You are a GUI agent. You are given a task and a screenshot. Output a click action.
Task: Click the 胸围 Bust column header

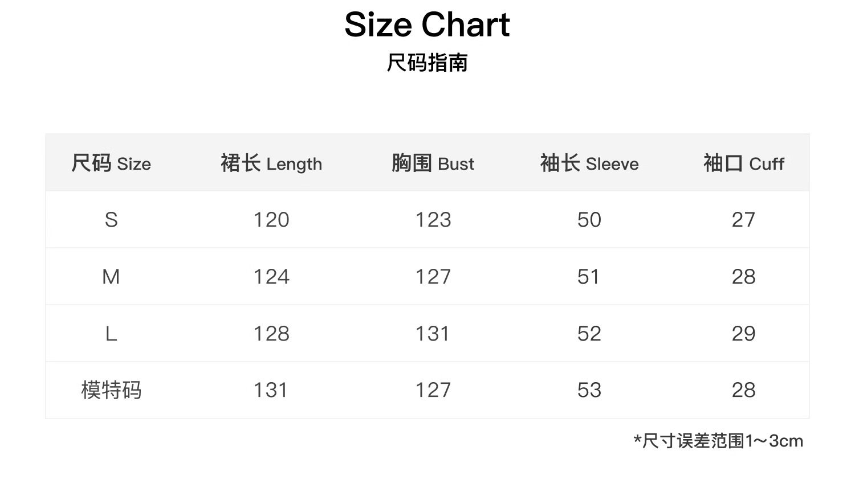[x=433, y=163]
